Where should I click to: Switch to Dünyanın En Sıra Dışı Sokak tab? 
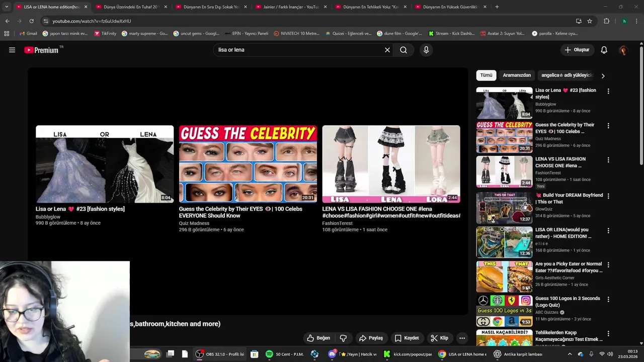point(211,7)
